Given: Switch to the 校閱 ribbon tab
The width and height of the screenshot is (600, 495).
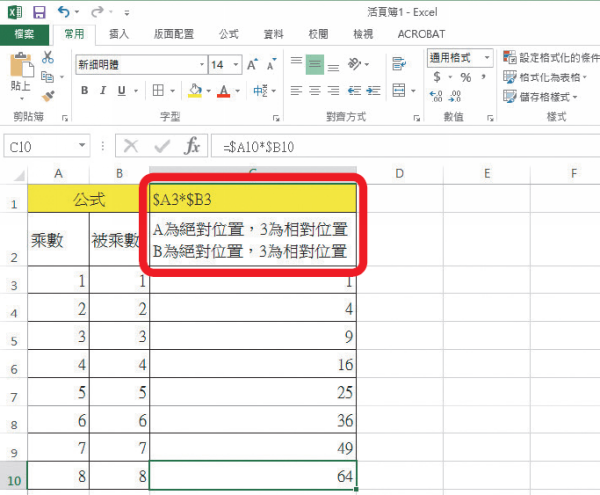Looking at the screenshot, I should click(318, 34).
